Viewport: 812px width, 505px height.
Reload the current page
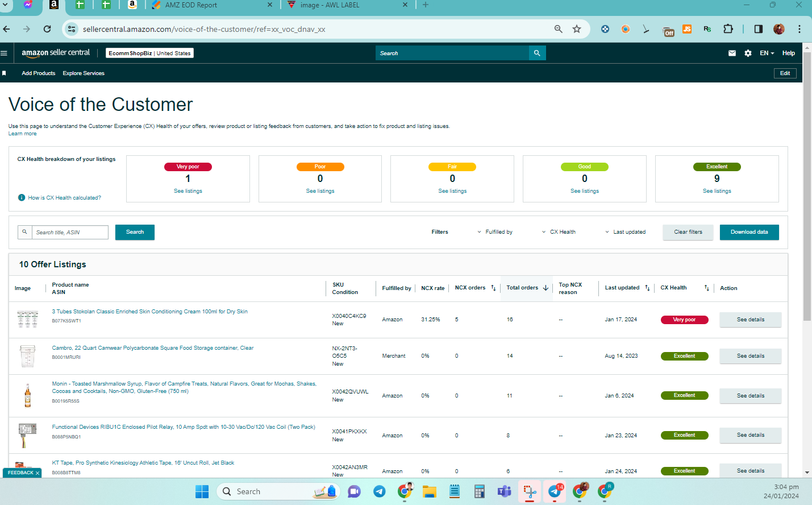pos(47,29)
